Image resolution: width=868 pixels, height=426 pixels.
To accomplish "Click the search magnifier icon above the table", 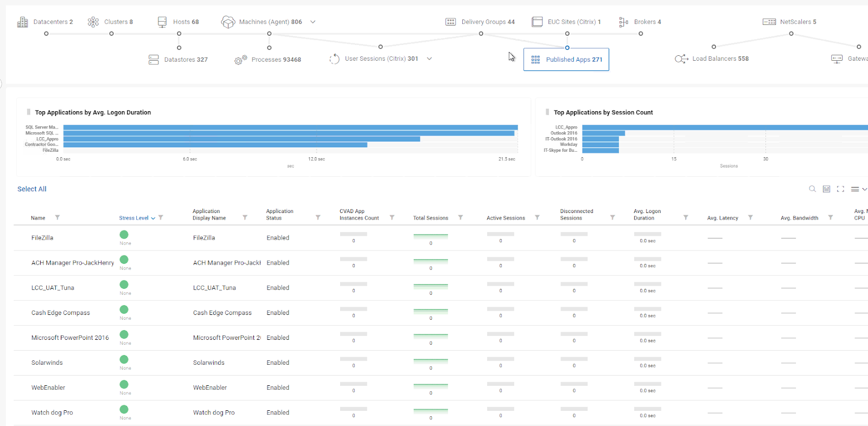I will click(x=812, y=189).
